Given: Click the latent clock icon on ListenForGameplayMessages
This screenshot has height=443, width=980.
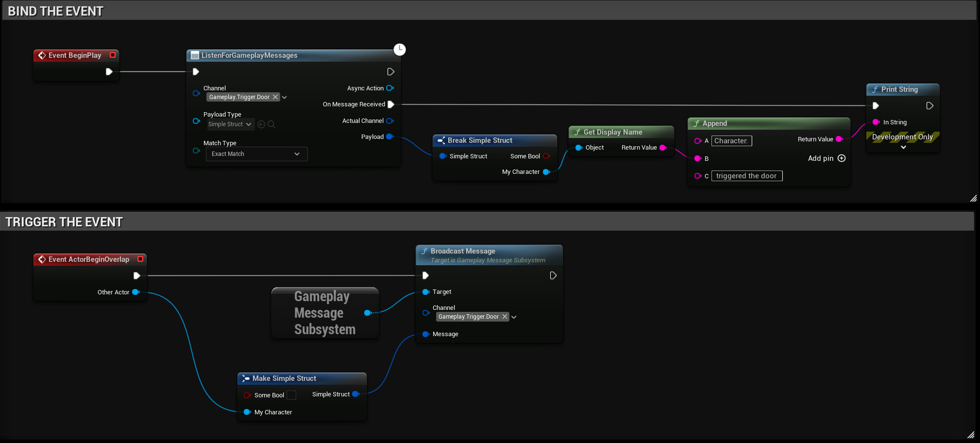Looking at the screenshot, I should click(x=399, y=50).
